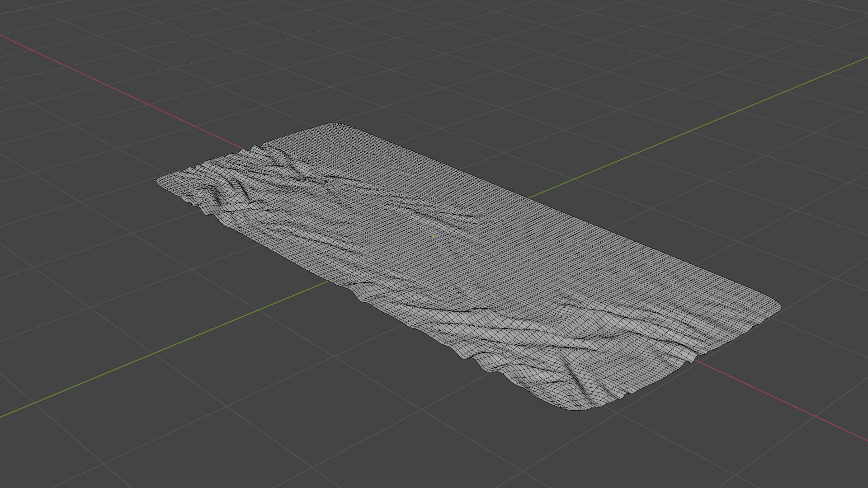Click where the green axis exits the cloth's straight edge

528,198
